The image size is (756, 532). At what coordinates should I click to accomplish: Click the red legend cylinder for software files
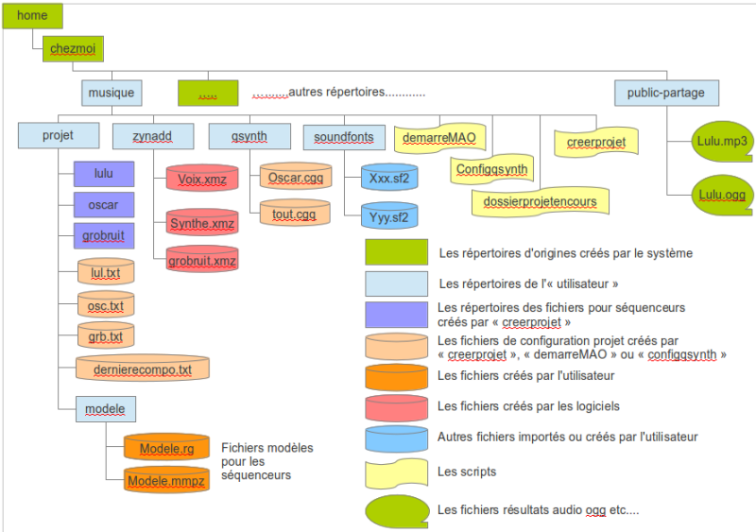[x=396, y=408]
